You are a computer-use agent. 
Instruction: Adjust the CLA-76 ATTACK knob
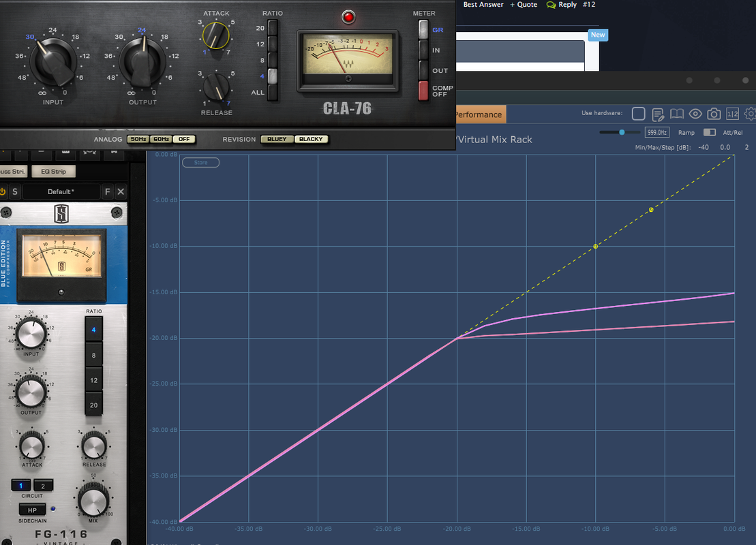pos(216,35)
